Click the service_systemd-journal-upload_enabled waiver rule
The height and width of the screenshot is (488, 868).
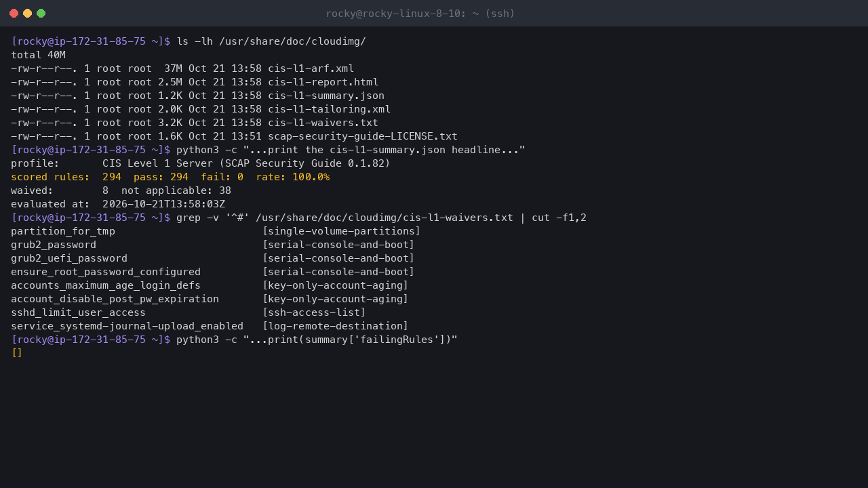[x=127, y=326]
